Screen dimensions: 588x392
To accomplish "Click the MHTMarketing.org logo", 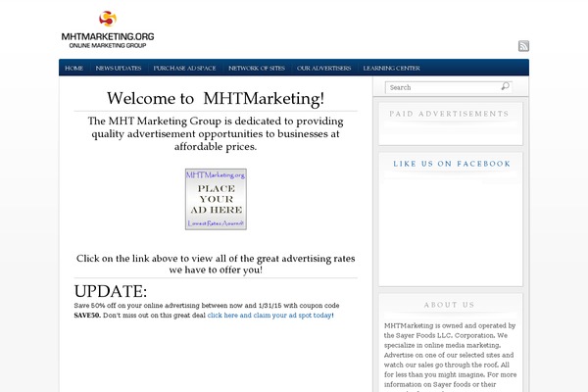I will tap(108, 29).
